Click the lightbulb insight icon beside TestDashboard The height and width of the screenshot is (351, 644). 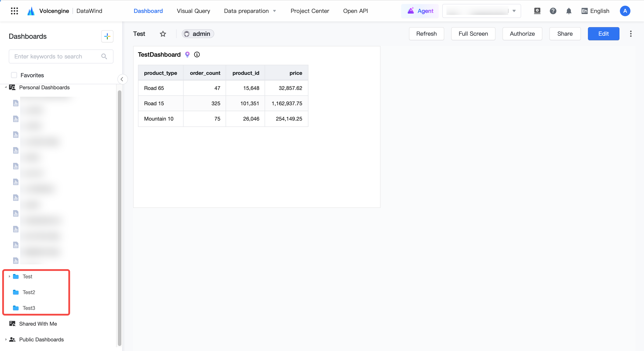pyautogui.click(x=187, y=54)
